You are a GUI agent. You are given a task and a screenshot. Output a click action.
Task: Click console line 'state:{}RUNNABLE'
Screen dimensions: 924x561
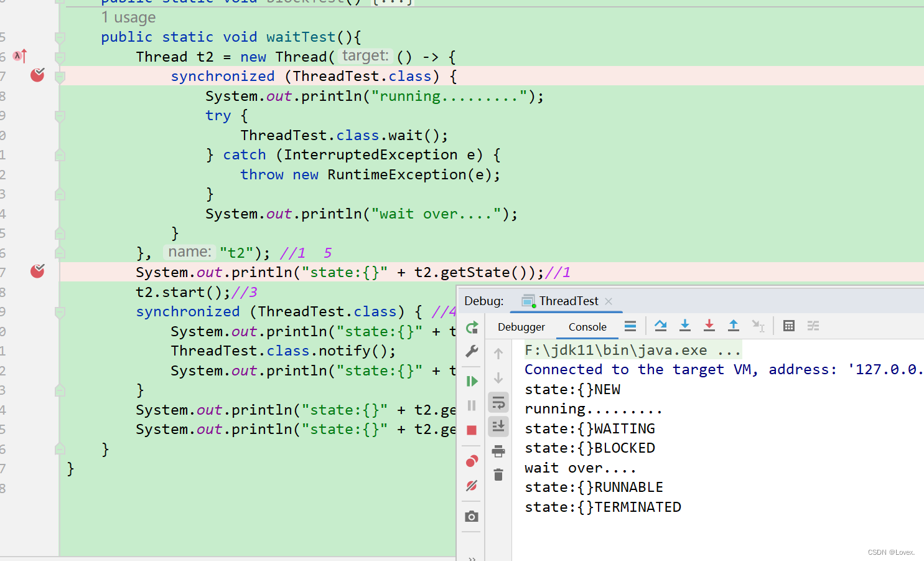[x=594, y=487]
